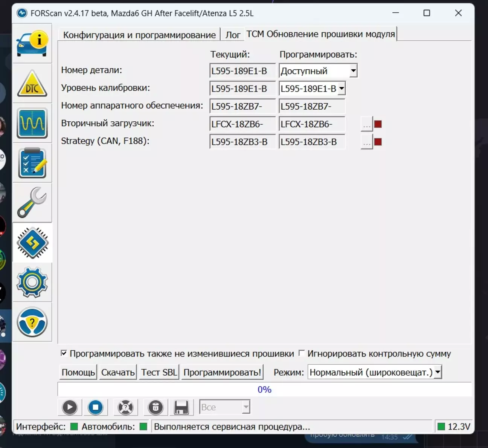488x448 pixels.
Task: Click the Автомобиль green status indicator
Action: 143,427
